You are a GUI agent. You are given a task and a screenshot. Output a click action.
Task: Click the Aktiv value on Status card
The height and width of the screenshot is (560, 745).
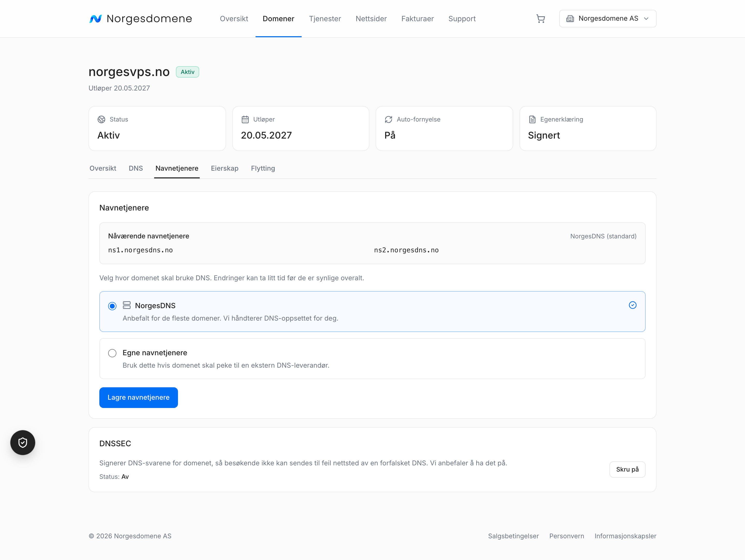tap(108, 135)
